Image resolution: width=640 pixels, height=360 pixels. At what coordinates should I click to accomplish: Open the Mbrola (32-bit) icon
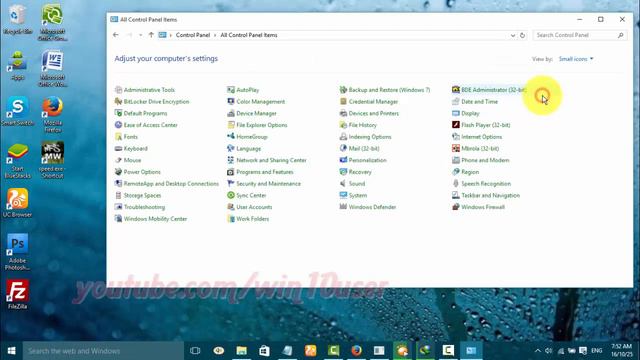click(x=456, y=149)
